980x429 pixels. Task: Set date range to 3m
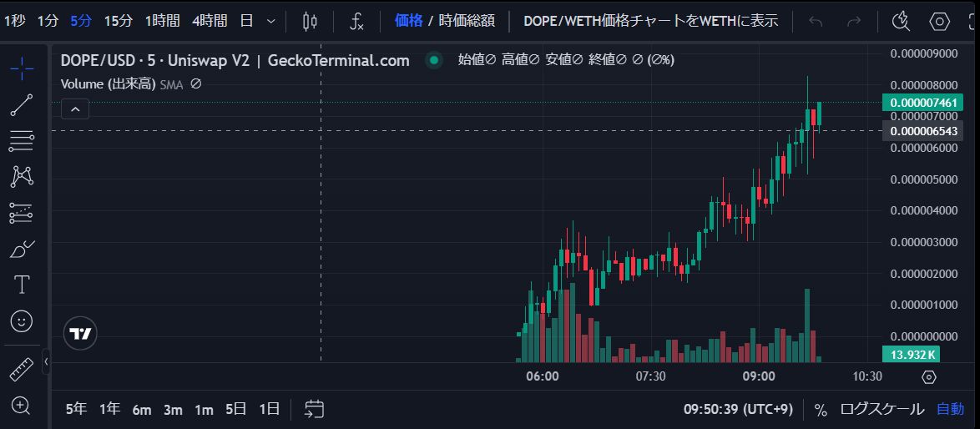pos(173,410)
